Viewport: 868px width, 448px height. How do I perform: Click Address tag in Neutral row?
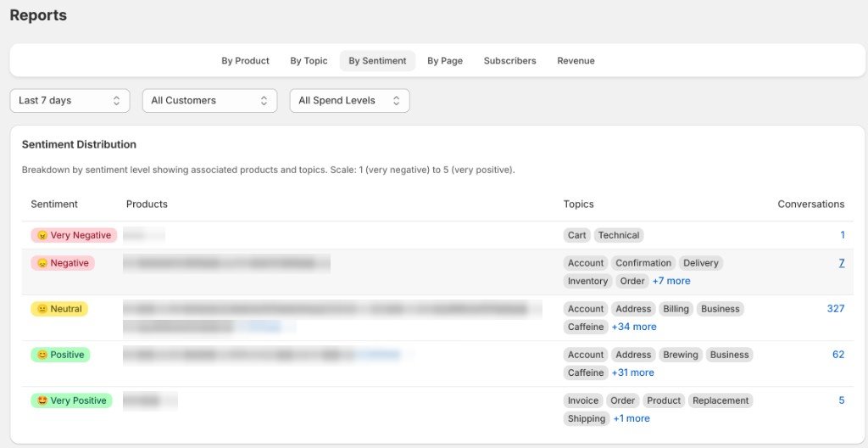(x=633, y=309)
